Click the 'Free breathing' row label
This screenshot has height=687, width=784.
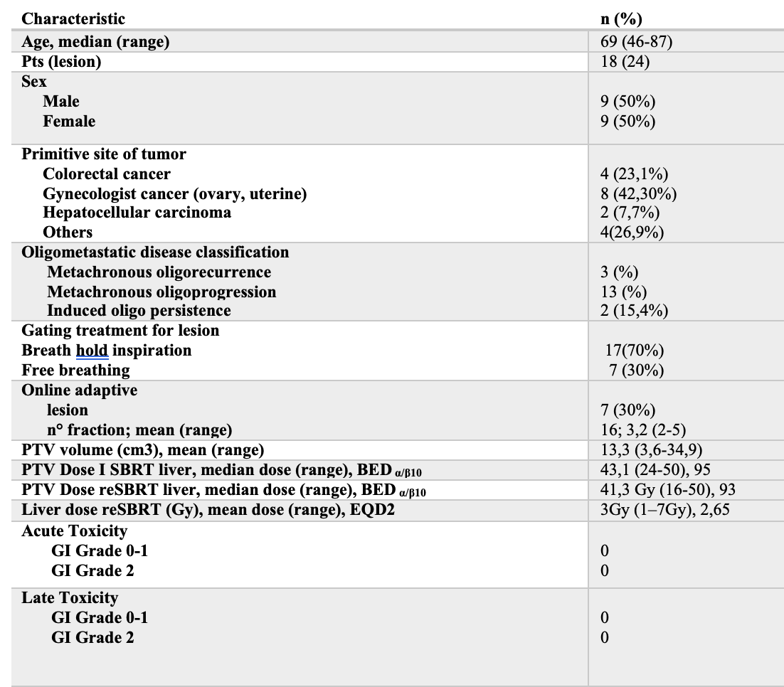(75, 371)
